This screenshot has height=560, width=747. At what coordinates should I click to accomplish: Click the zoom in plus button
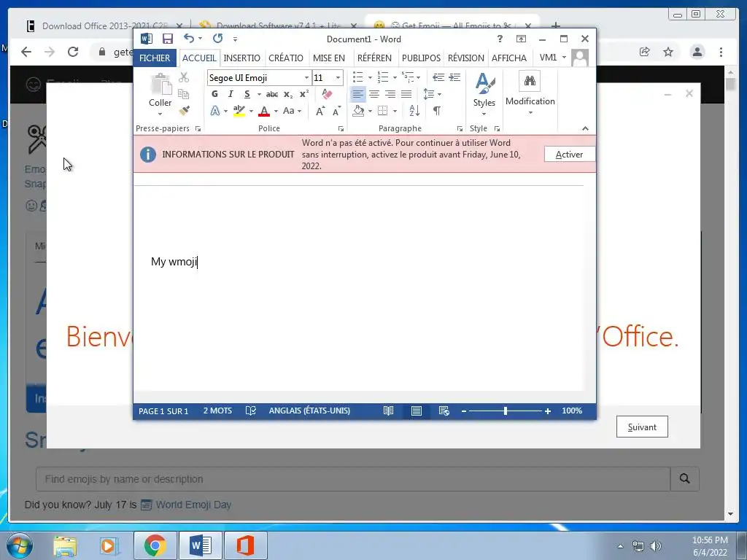548,411
